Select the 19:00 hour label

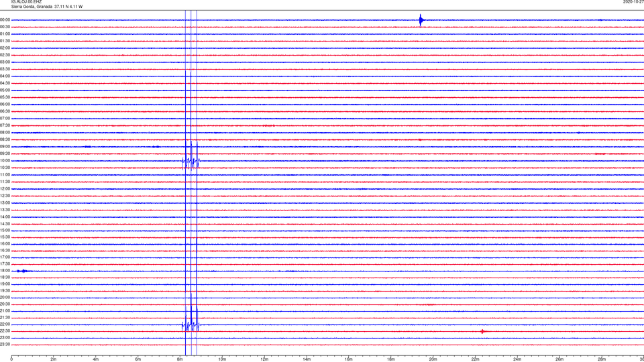pos(5,284)
